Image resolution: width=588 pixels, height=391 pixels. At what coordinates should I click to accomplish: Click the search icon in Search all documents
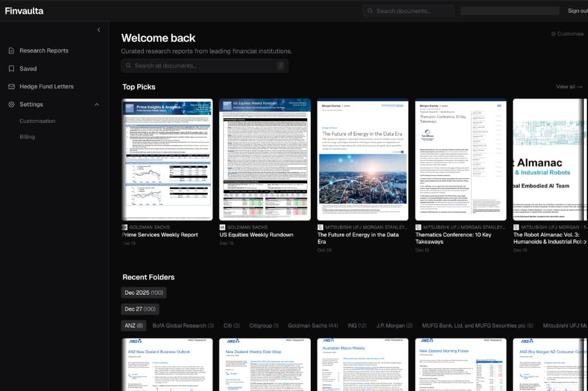(x=129, y=65)
